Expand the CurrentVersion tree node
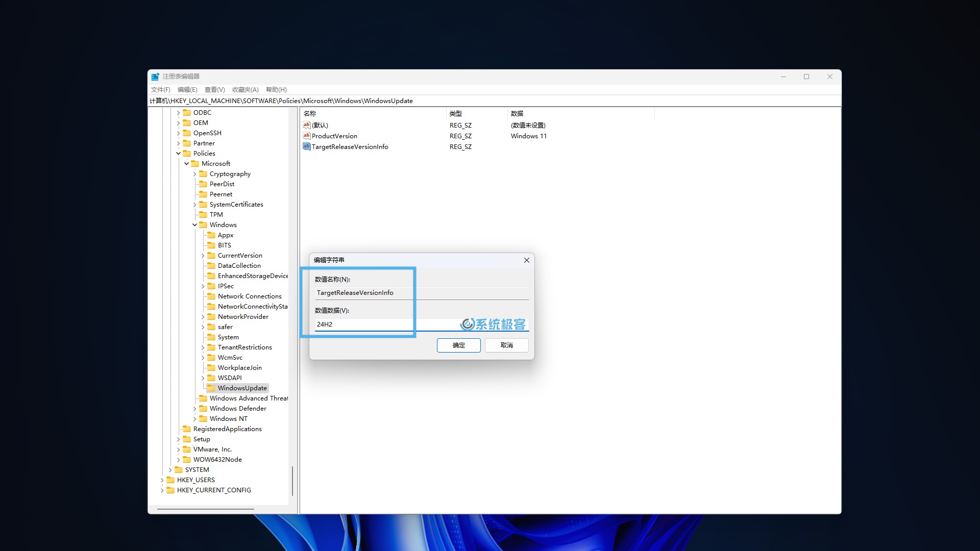Image resolution: width=980 pixels, height=551 pixels. [x=203, y=256]
